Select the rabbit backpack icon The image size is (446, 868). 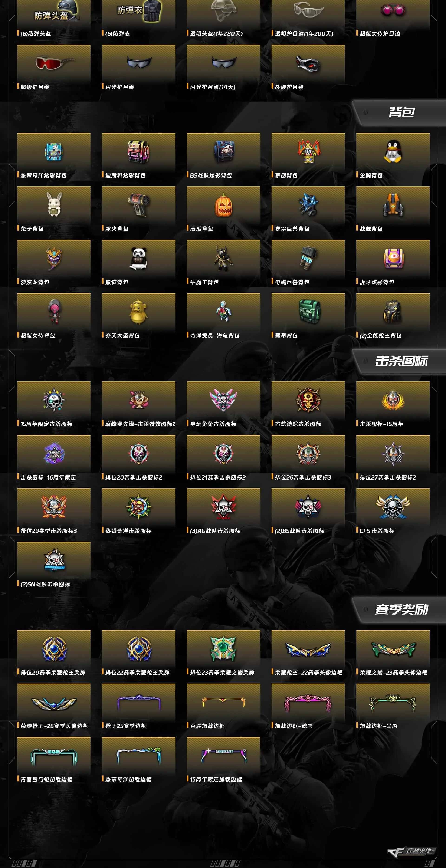[54, 204]
